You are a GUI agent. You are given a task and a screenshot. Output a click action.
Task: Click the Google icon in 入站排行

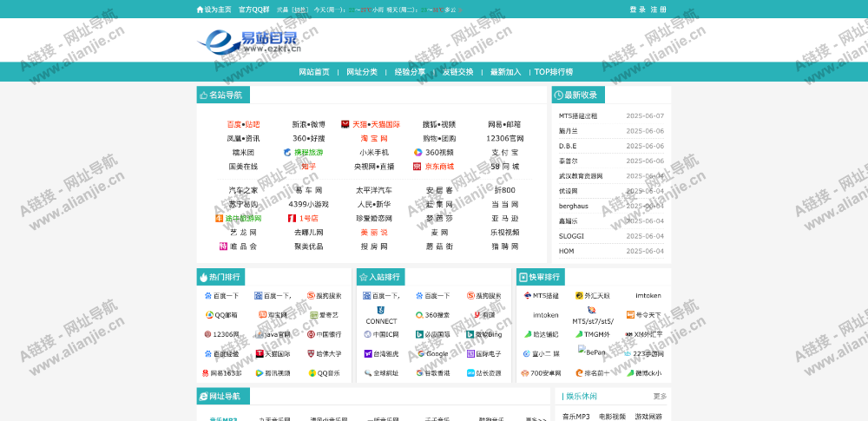(421, 354)
